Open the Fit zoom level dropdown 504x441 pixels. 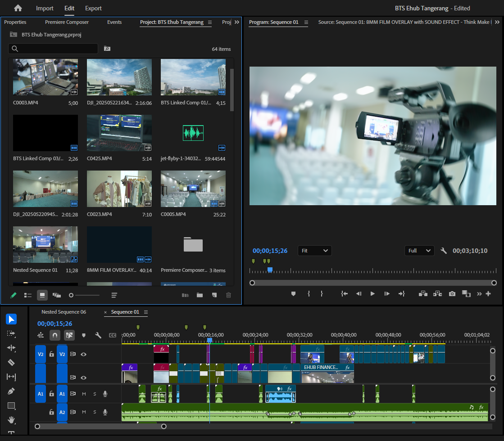pos(315,251)
